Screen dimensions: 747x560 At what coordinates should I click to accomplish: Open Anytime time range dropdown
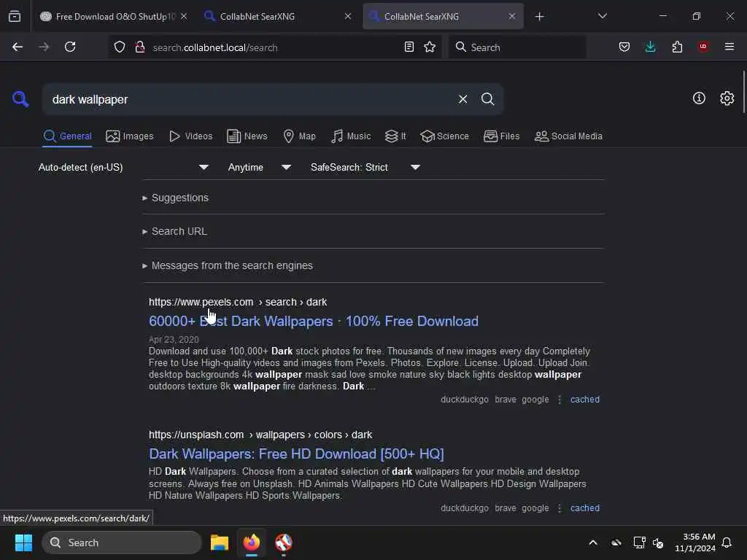pyautogui.click(x=259, y=167)
